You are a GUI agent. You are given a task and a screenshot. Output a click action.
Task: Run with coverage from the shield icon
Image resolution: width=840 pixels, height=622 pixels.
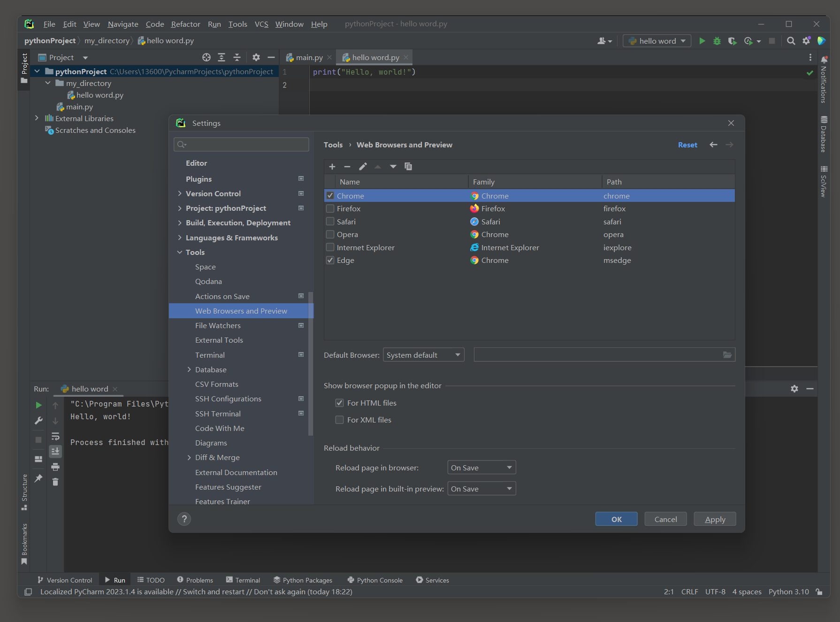point(732,41)
